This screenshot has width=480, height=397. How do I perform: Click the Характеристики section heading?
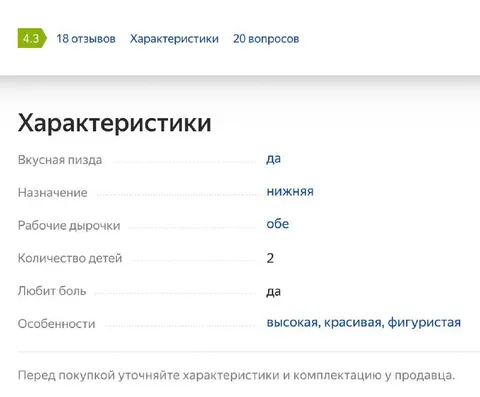tap(114, 123)
